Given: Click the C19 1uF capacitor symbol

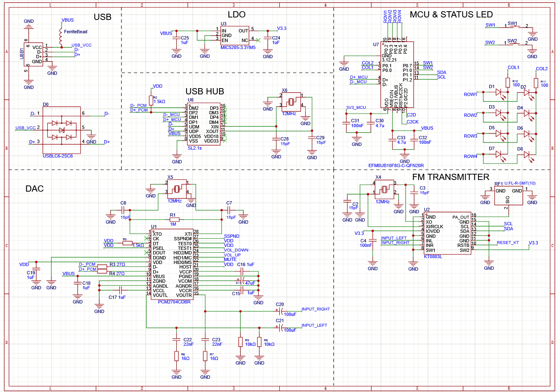Looking at the screenshot, I should [37, 270].
